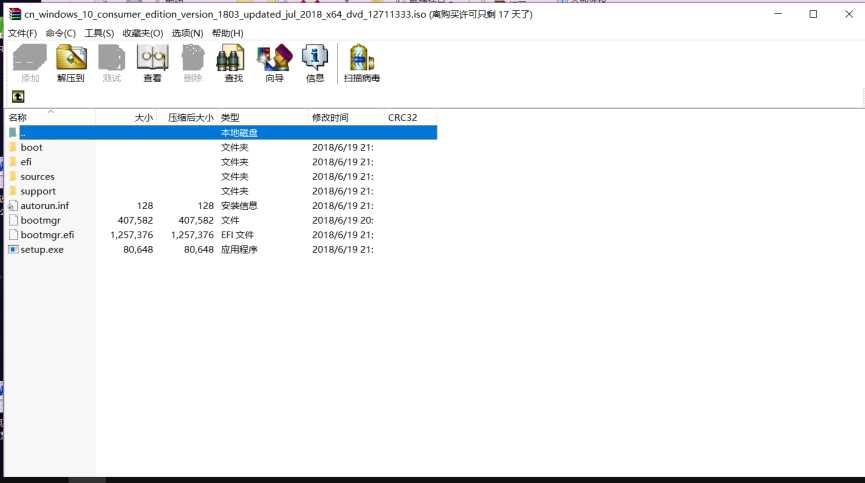Maximize the WinRAR window
865x483 pixels.
[x=813, y=14]
